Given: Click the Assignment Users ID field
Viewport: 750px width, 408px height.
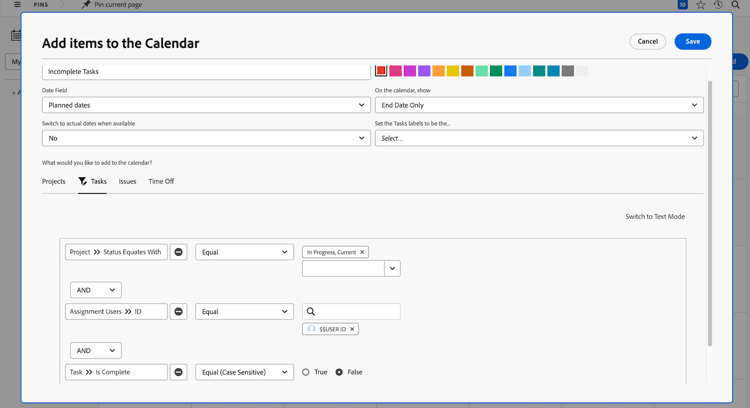Looking at the screenshot, I should pos(116,311).
